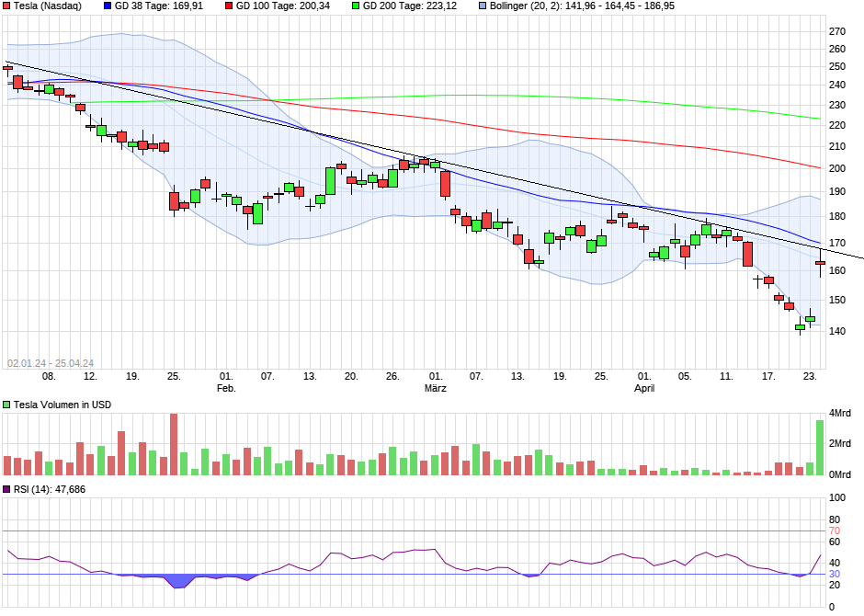Click the 4Mrd volume axis label
Image resolution: width=864 pixels, height=616 pixels.
840,413
